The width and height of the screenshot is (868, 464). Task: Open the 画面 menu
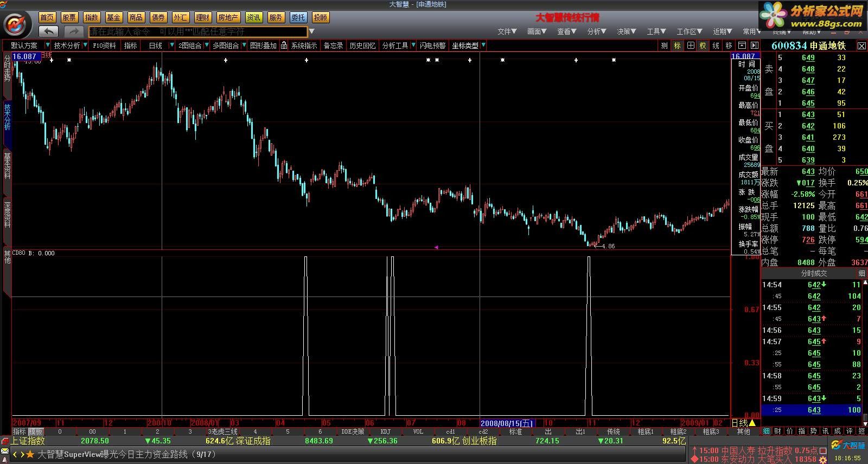pyautogui.click(x=537, y=31)
